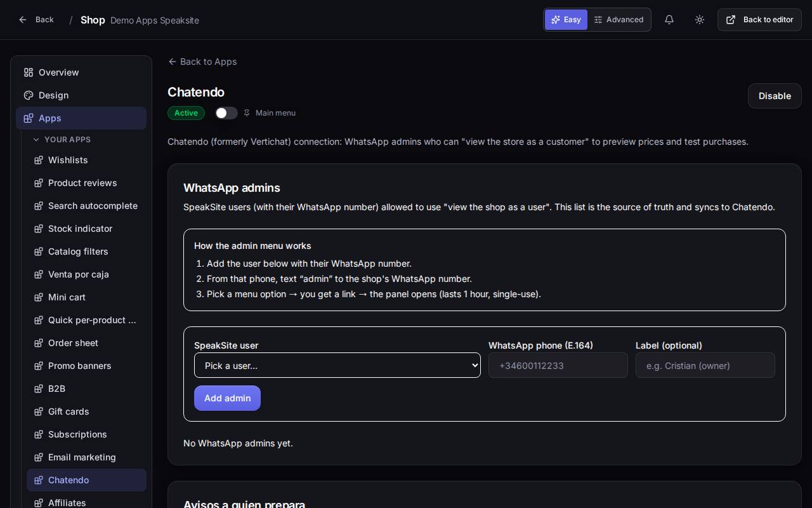812x508 pixels.
Task: Click the Main menu pin icon
Action: pyautogui.click(x=247, y=113)
